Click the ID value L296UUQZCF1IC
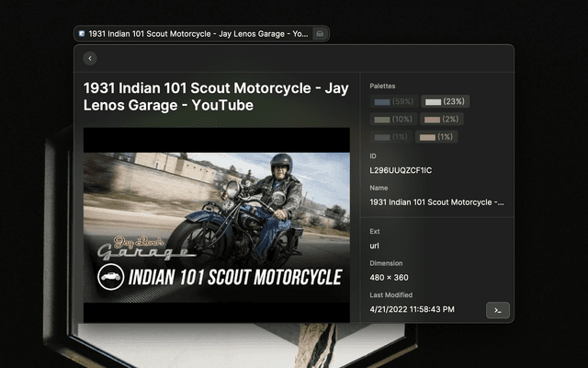588x368 pixels. coord(401,170)
